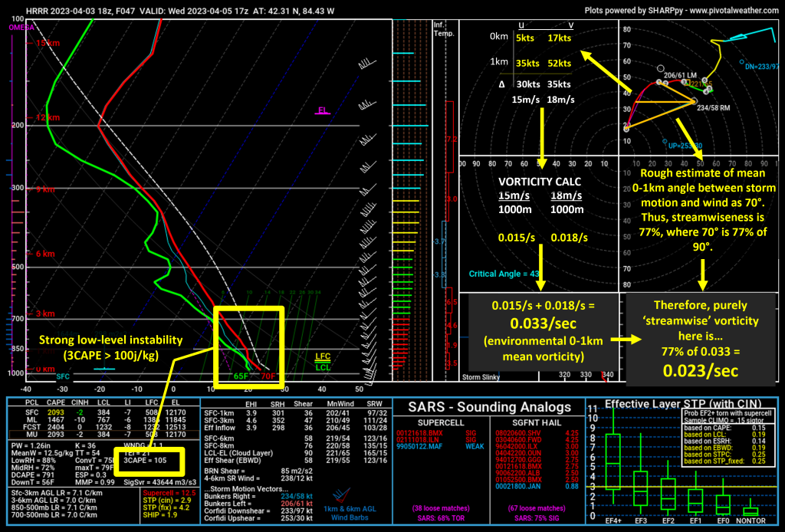The width and height of the screenshot is (785, 532).
Task: Click Bunkers Right value 234/58 kt
Action: pyautogui.click(x=297, y=497)
